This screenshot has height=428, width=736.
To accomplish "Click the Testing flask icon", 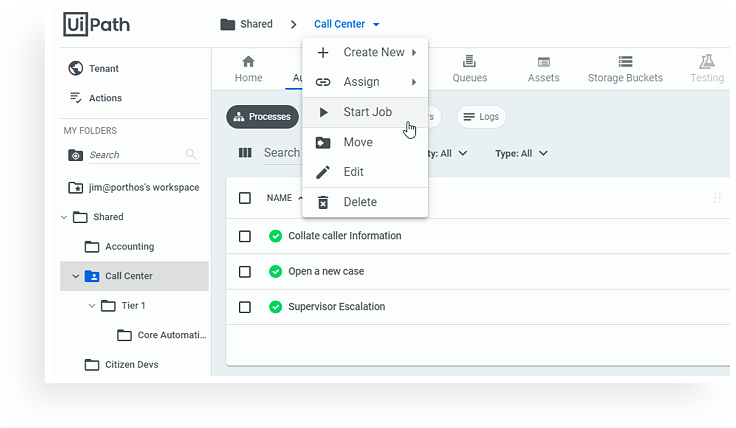I will pyautogui.click(x=707, y=61).
